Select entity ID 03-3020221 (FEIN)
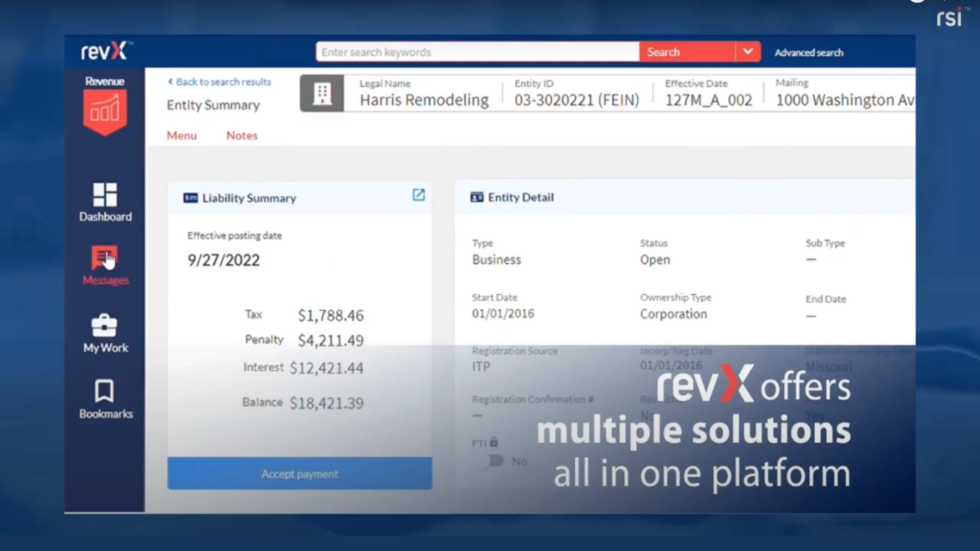 click(577, 100)
